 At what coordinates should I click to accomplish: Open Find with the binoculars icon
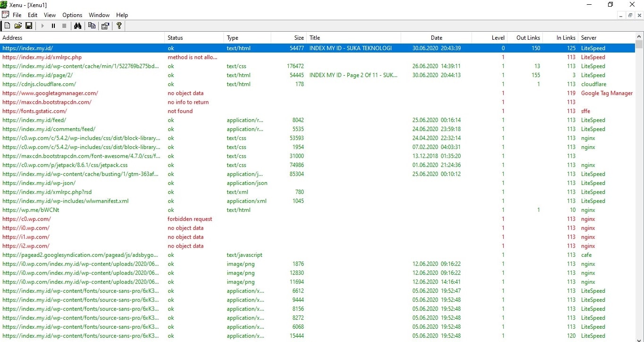click(78, 26)
